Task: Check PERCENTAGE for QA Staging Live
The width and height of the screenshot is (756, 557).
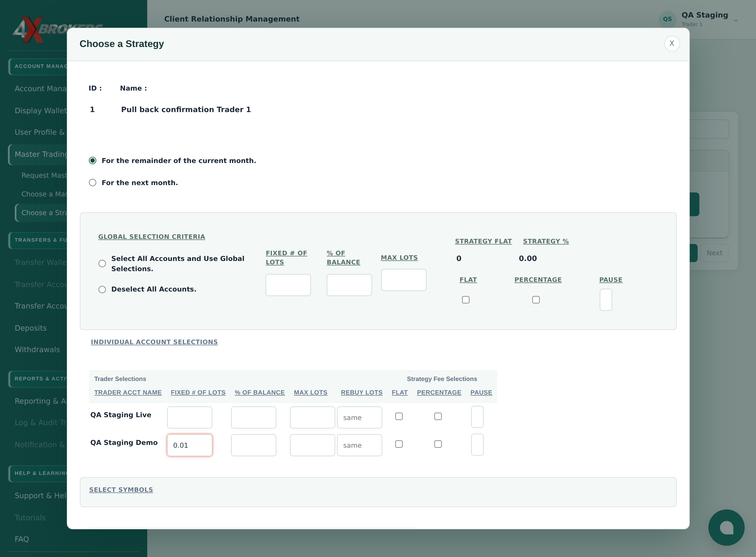Action: (x=438, y=416)
